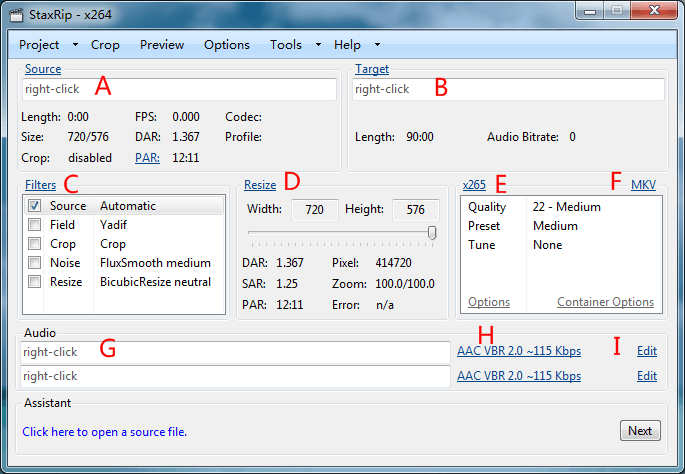Click the Source file path field
The height and width of the screenshot is (474, 685).
coord(179,89)
